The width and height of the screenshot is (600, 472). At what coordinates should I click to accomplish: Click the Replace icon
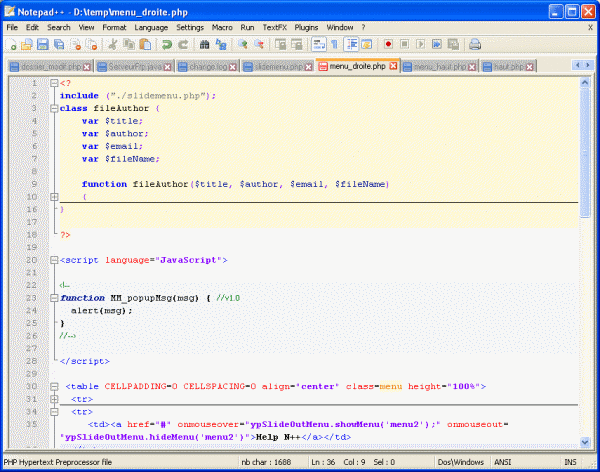click(x=221, y=44)
